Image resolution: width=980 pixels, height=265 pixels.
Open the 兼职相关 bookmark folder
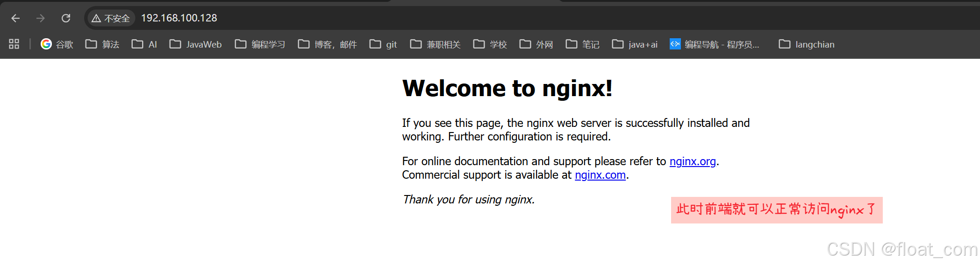click(x=436, y=44)
